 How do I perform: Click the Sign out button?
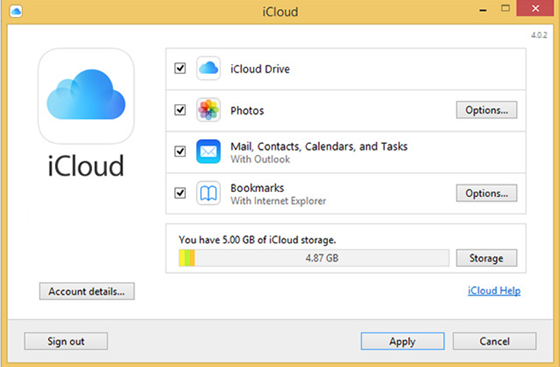click(66, 341)
